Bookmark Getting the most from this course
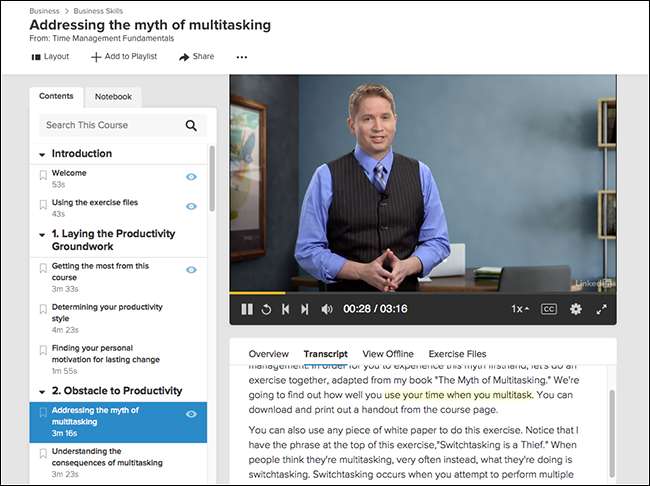Viewport: 650px width, 486px height. click(x=43, y=268)
